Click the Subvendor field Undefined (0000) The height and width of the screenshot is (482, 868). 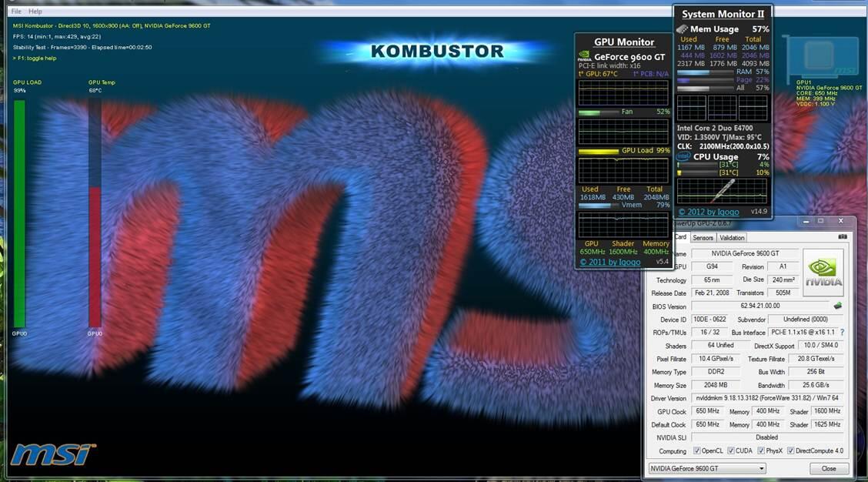pyautogui.click(x=806, y=320)
